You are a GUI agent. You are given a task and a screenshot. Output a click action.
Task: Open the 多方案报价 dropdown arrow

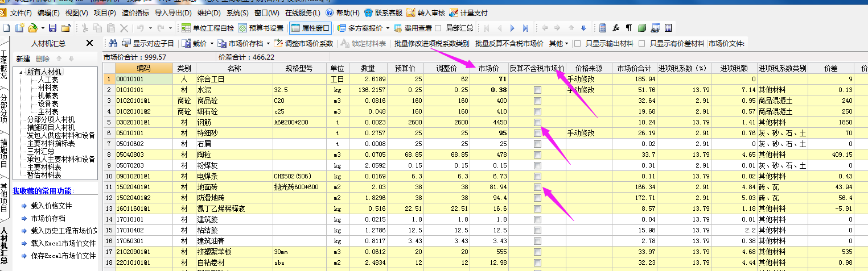tap(388, 28)
